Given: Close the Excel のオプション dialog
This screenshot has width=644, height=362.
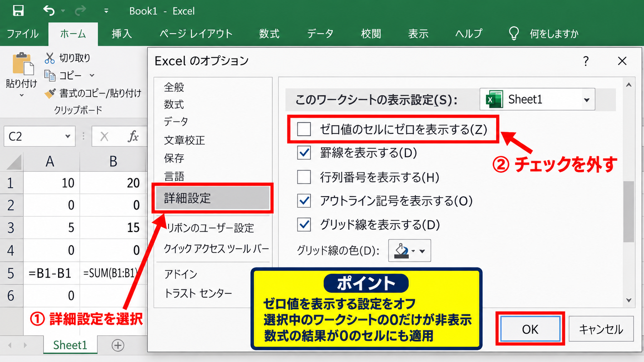Looking at the screenshot, I should click(622, 61).
